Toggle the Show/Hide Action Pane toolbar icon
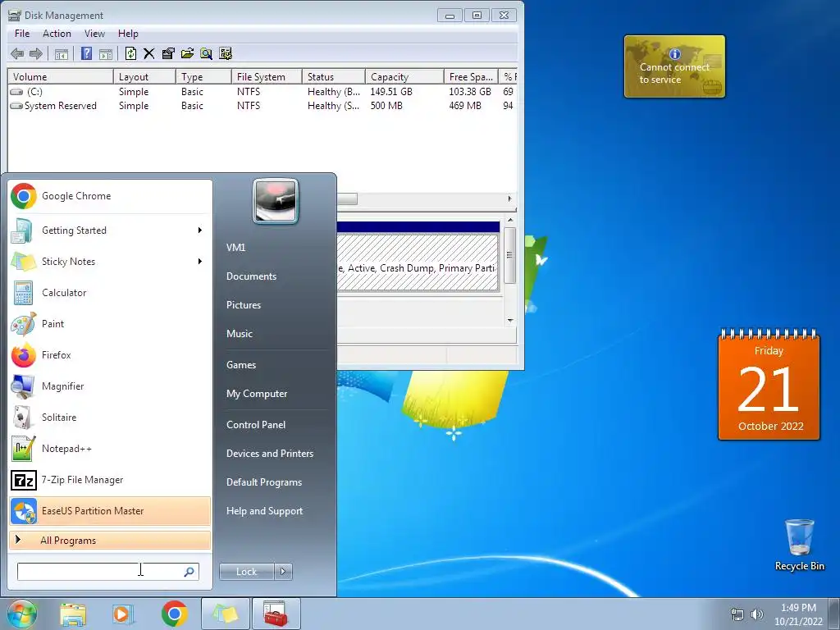 coord(106,53)
